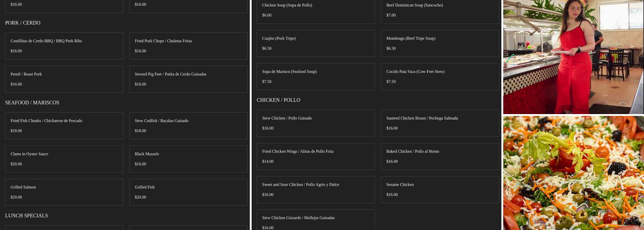Image resolution: width=644 pixels, height=230 pixels.
Task: Choose Sauteed Chicken Breast / Pechuga Salteada
Action: point(440,123)
